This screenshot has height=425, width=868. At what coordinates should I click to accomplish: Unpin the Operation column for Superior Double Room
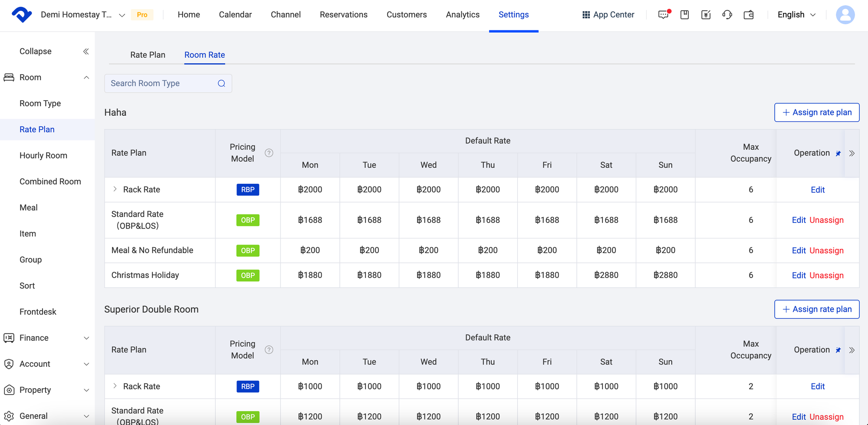(838, 350)
